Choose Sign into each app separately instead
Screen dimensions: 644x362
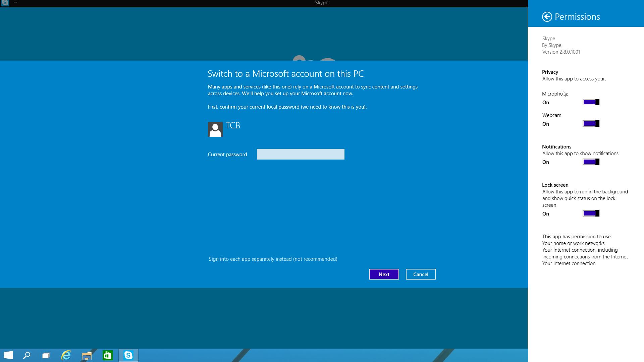(x=273, y=259)
